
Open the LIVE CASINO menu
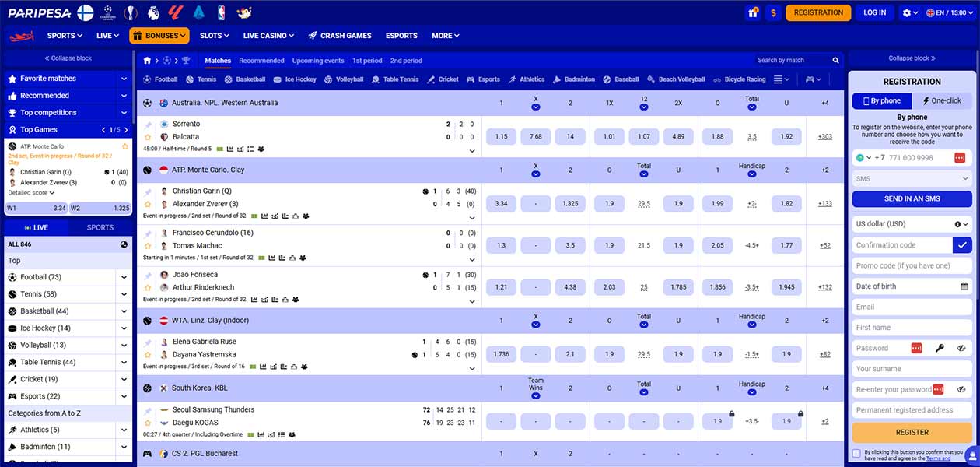point(268,36)
